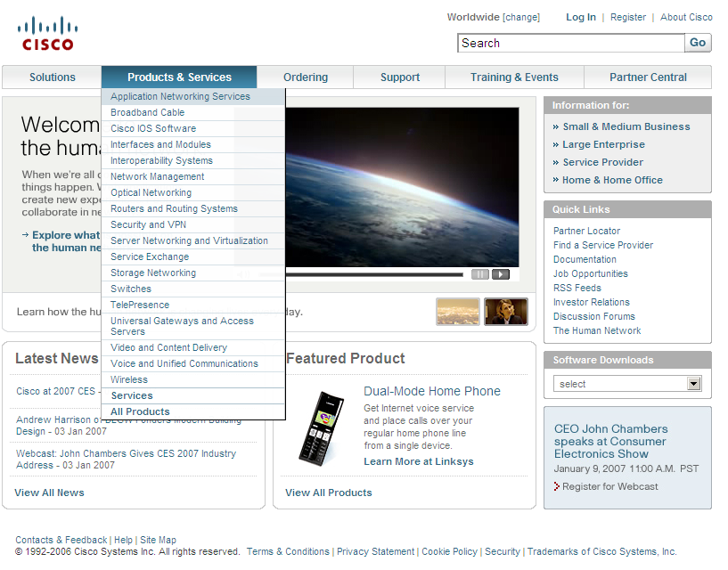Select Security and VPN menu item
Viewport: 728px width, 570px height.
193,224
